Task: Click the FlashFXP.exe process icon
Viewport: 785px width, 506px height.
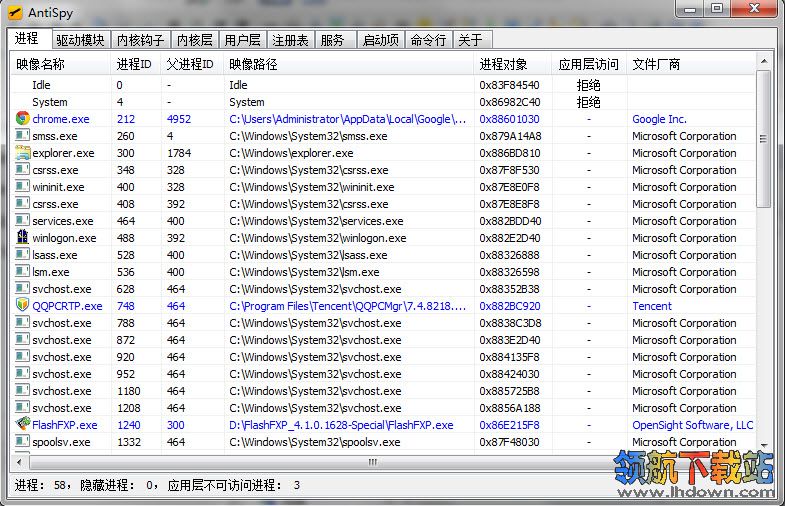Action: 23,424
